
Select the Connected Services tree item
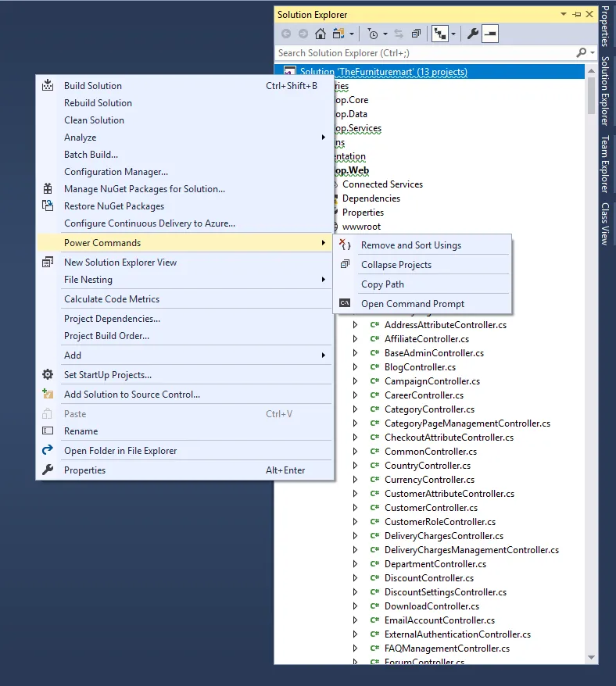click(x=382, y=184)
